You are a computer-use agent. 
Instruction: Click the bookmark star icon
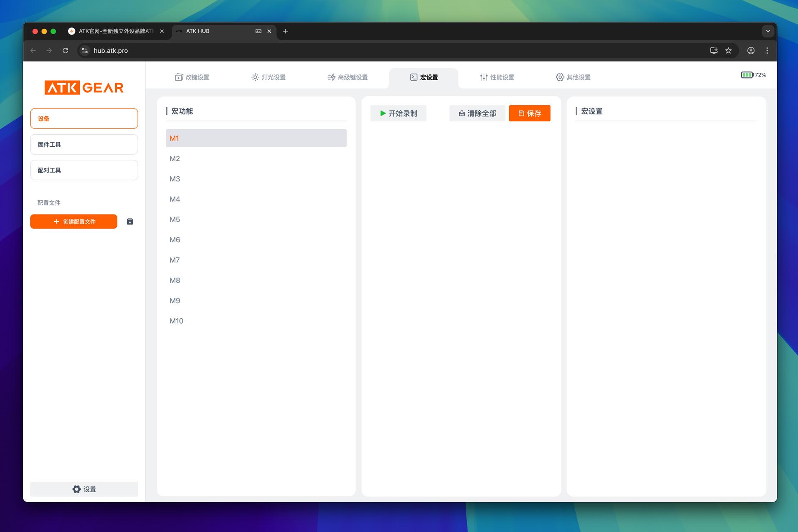728,51
